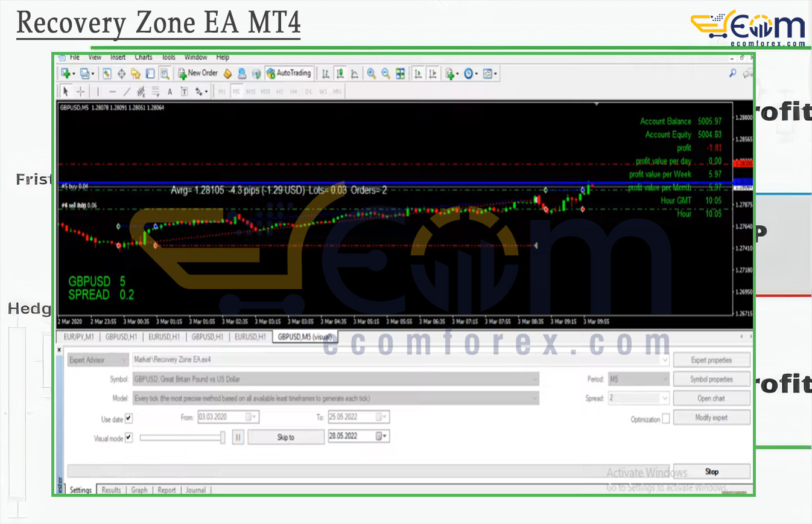Screen dimensions: 812x524
Task: Click the zoom out magnifier icon
Action: 385,73
